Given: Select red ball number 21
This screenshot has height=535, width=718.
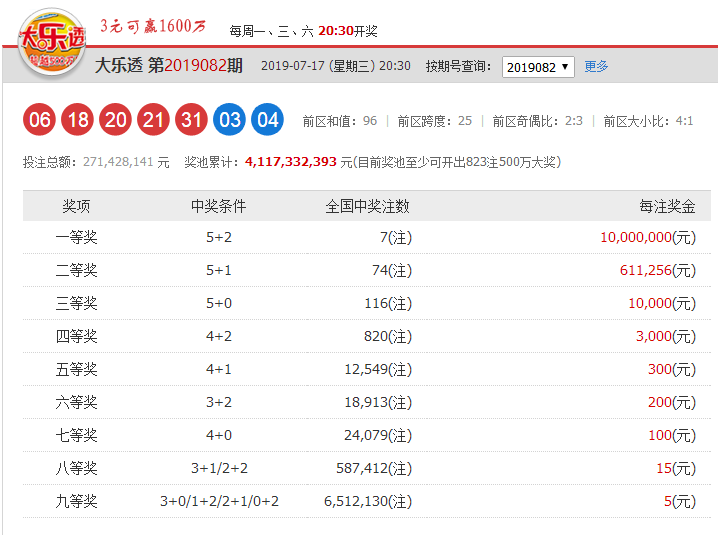Looking at the screenshot, I should (x=153, y=120).
